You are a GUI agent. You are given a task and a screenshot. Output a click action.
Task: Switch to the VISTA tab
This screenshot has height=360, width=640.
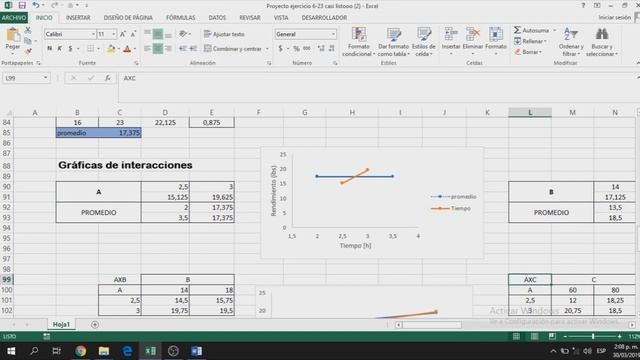click(x=281, y=18)
